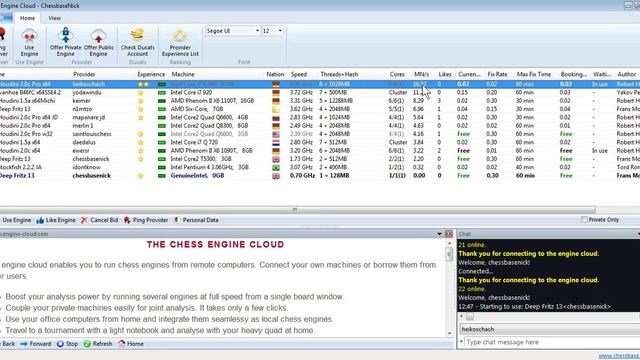This screenshot has height=360, width=640.
Task: Sort by the Machine column header
Action: 183,74
